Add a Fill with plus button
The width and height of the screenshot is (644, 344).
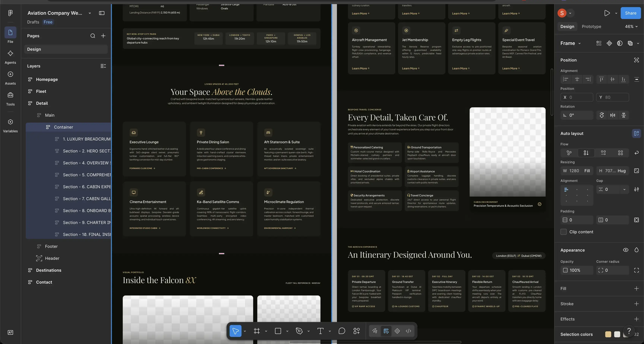637,288
